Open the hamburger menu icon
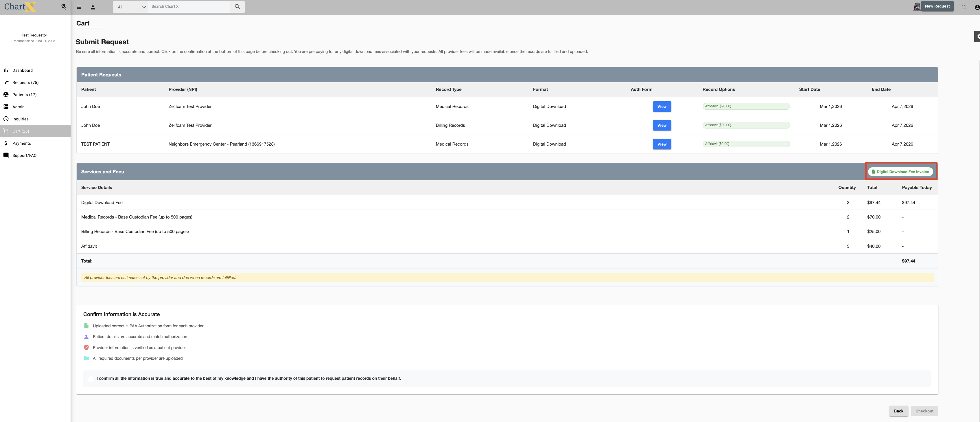Screen dimensions: 980x422 click(x=79, y=7)
